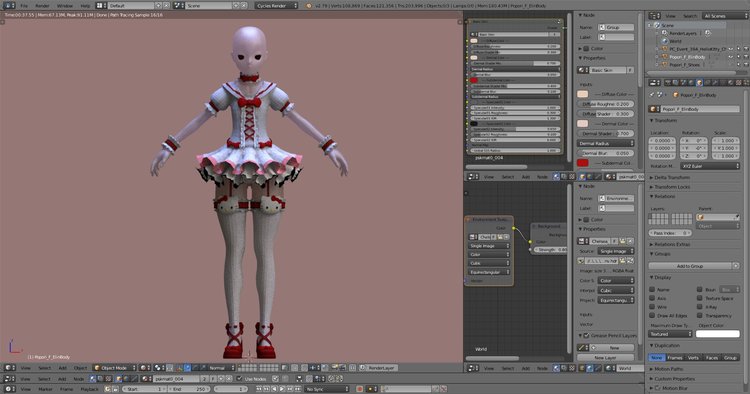
Task: Click the play animation button in timeline
Action: click(283, 389)
